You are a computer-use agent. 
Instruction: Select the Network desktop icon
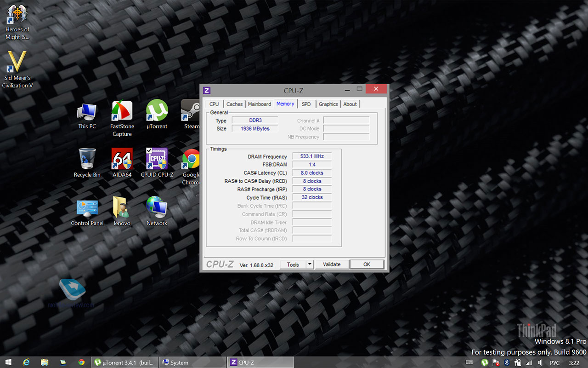(157, 212)
